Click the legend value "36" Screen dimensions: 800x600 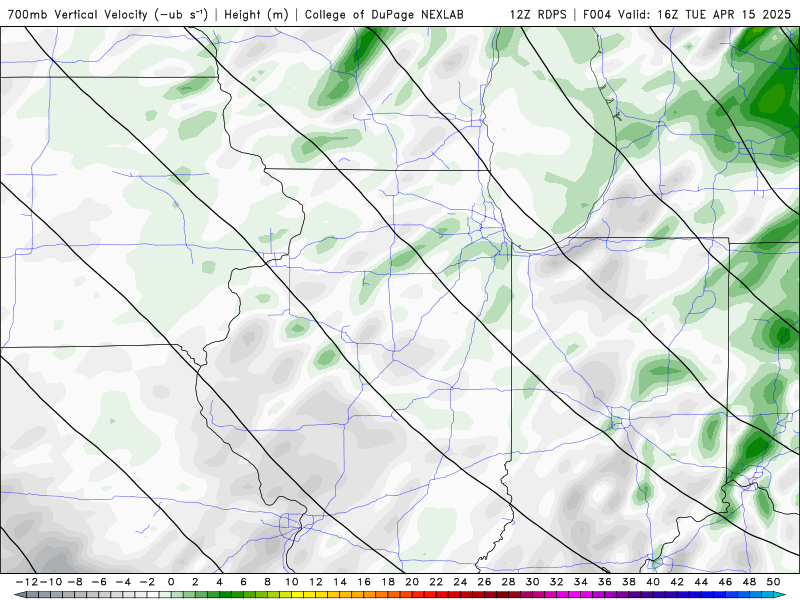[605, 582]
